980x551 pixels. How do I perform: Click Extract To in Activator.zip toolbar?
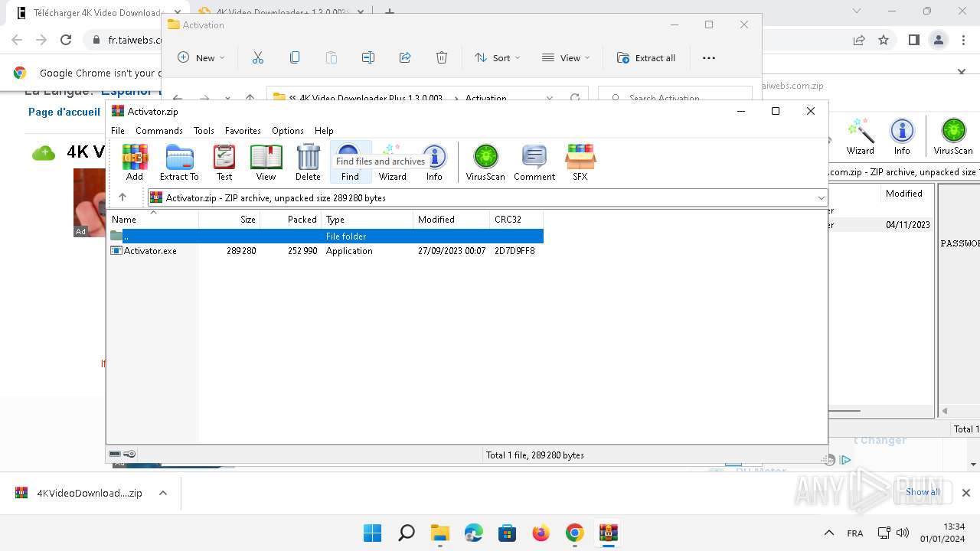tap(179, 162)
